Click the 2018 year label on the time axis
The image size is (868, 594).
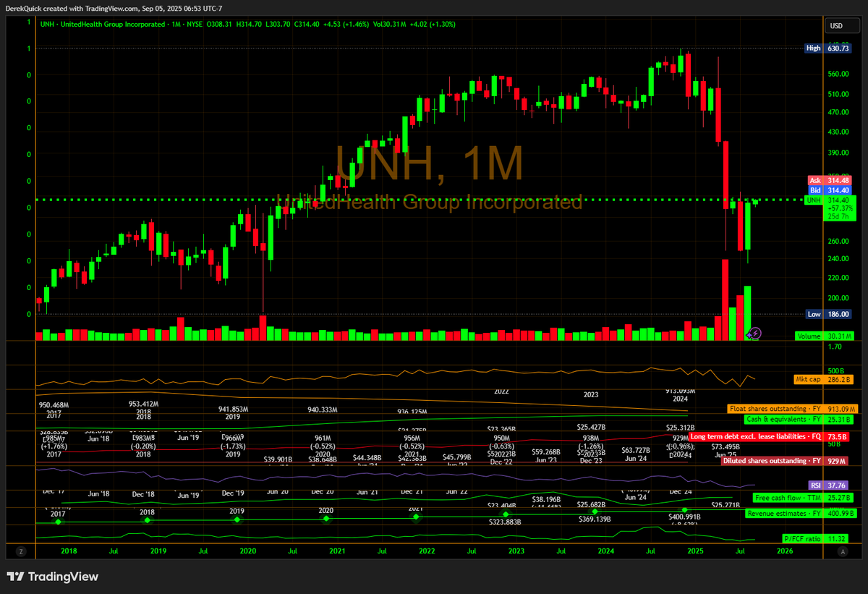coord(69,551)
